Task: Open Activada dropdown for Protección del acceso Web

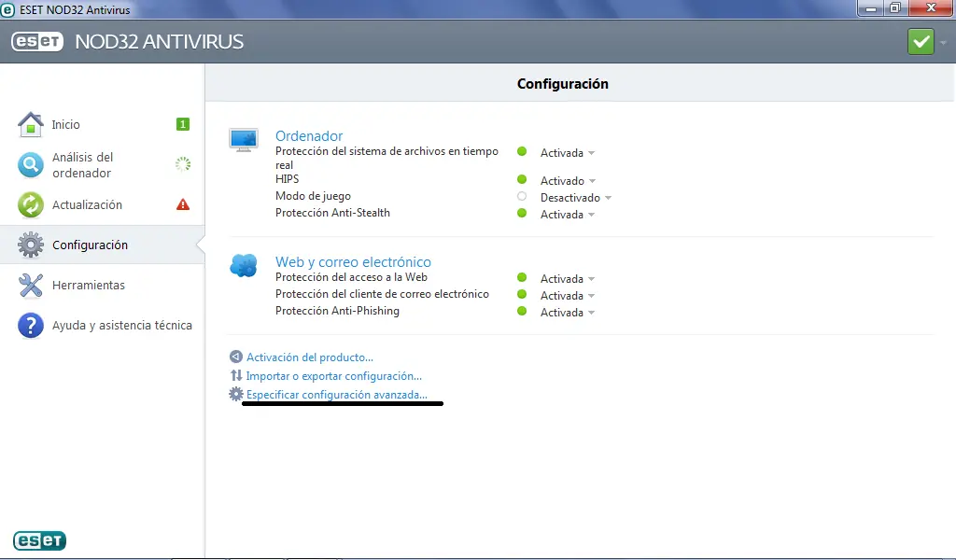Action: click(568, 279)
